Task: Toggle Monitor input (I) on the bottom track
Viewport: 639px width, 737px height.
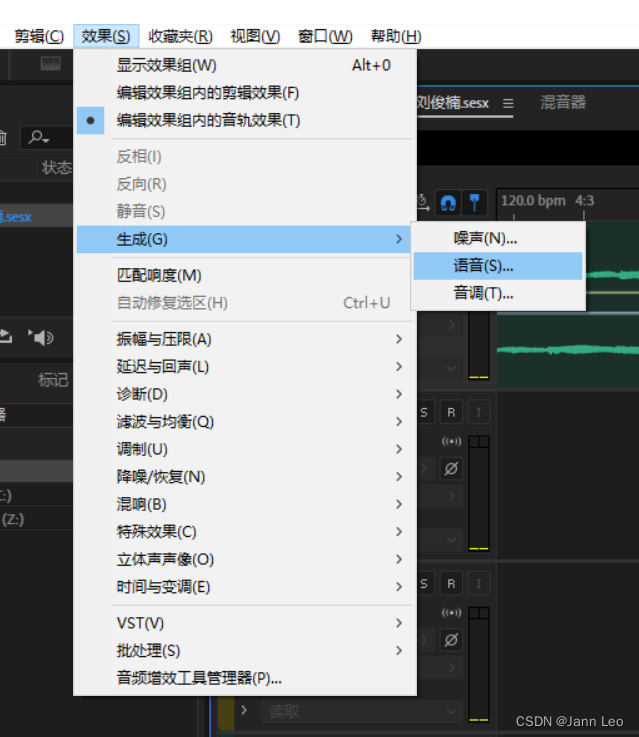Action: [478, 584]
